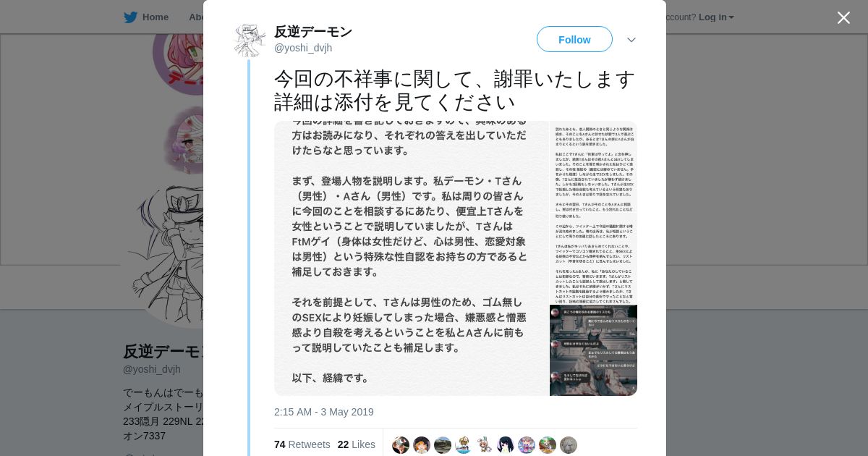868x456 pixels.
Task: Expand the tweet options chevron
Action: [x=631, y=40]
